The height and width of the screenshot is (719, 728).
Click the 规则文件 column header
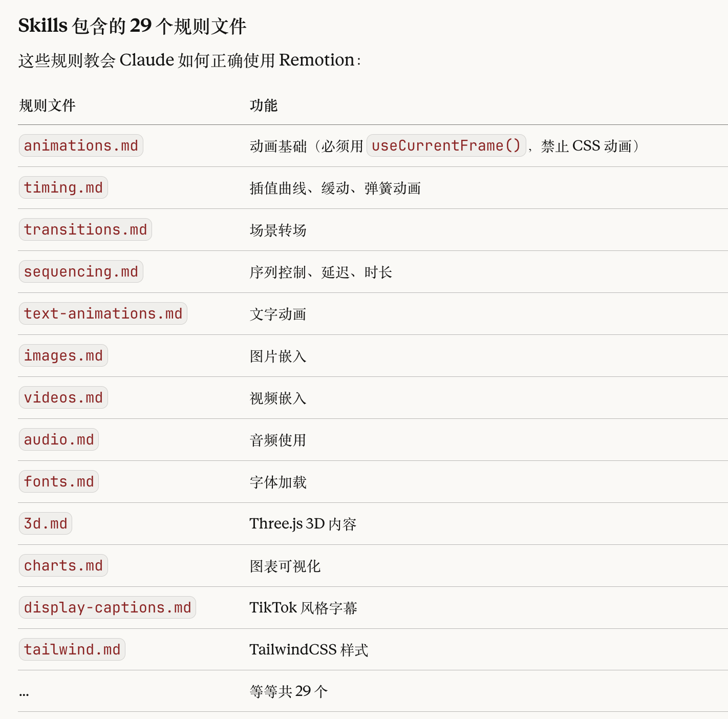pyautogui.click(x=47, y=105)
